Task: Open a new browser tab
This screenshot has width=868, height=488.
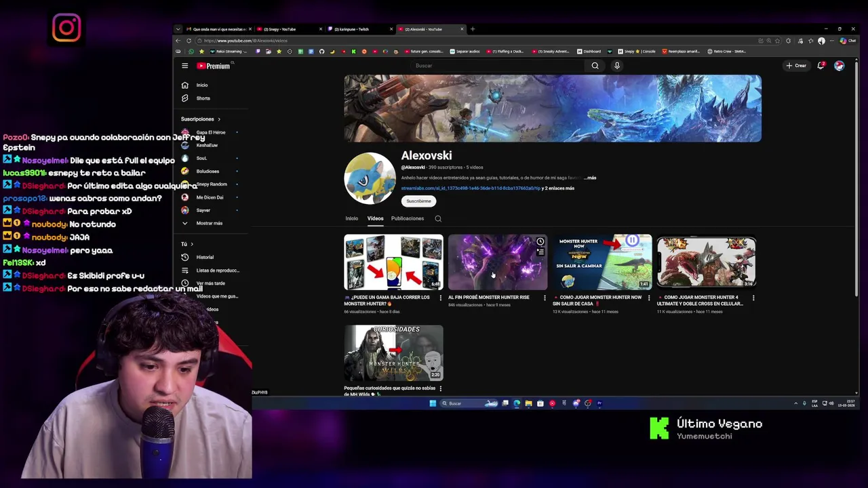Action: pos(473,29)
